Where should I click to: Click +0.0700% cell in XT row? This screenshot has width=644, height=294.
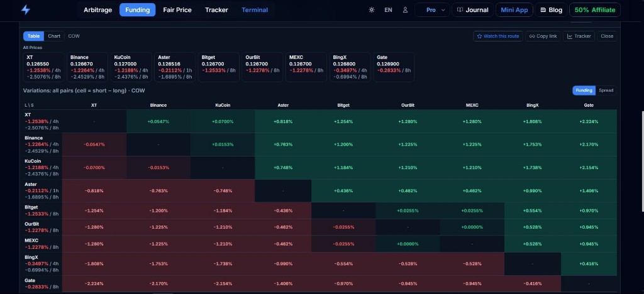coord(223,121)
